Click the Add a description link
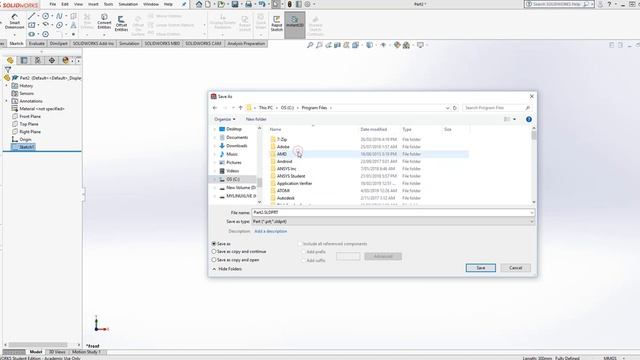Image resolution: width=640 pixels, height=360 pixels. coord(271,231)
